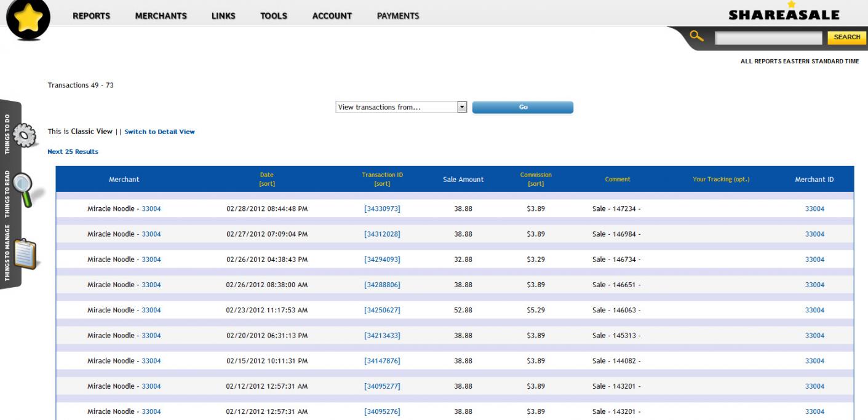Switch to Detail View link
Viewport: 868px width, 420px height.
[x=160, y=132]
